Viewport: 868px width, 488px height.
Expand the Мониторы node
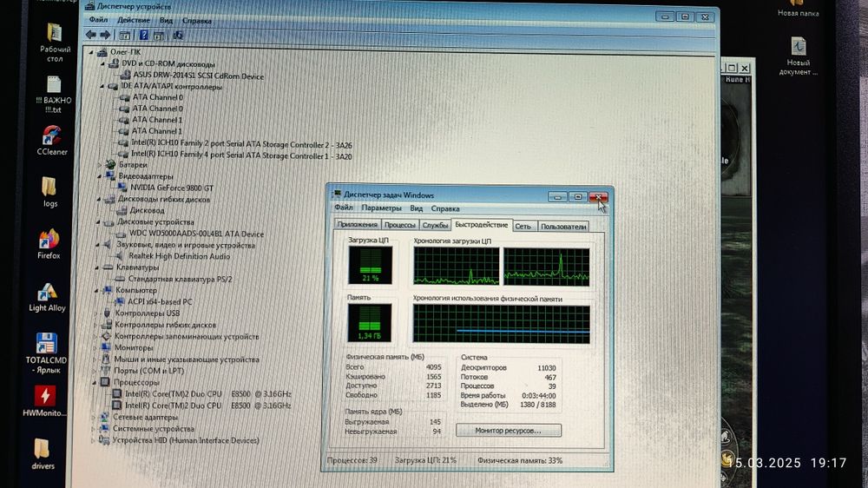95,348
